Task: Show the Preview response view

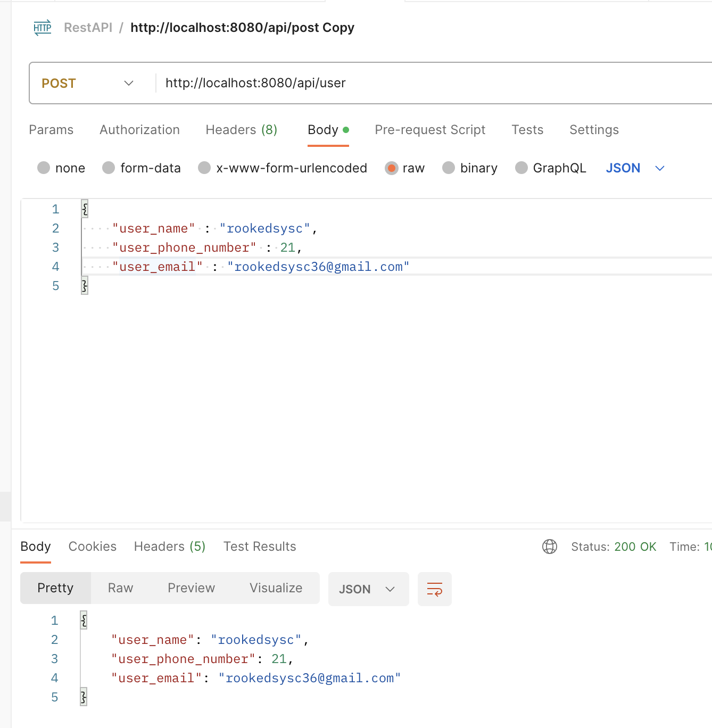Action: pos(191,588)
